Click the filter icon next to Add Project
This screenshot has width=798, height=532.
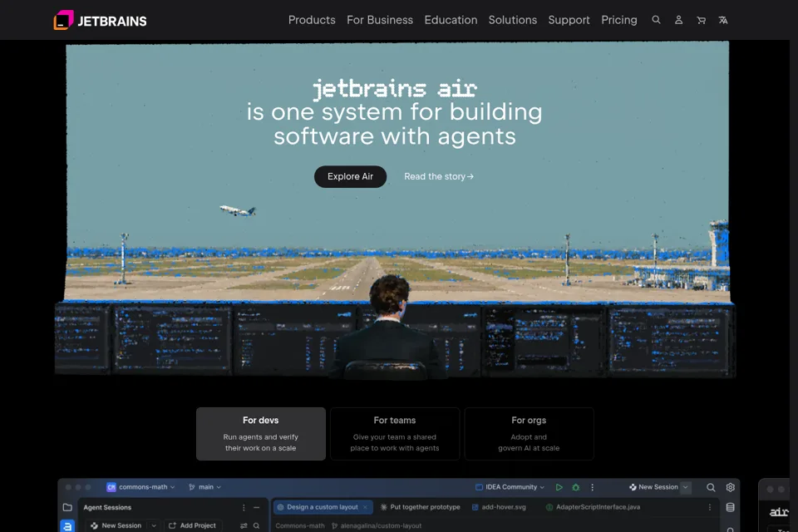[244, 525]
